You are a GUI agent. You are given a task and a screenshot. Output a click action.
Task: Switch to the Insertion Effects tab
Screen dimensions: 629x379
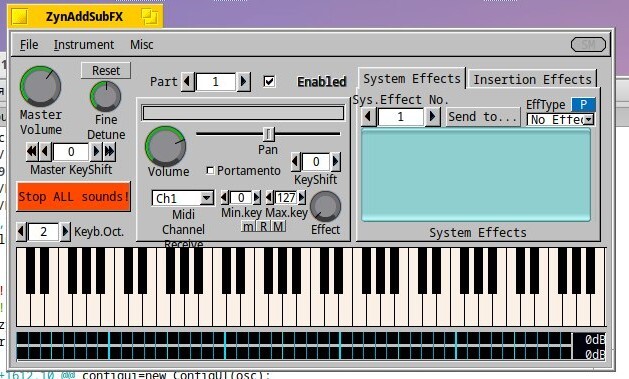(532, 79)
